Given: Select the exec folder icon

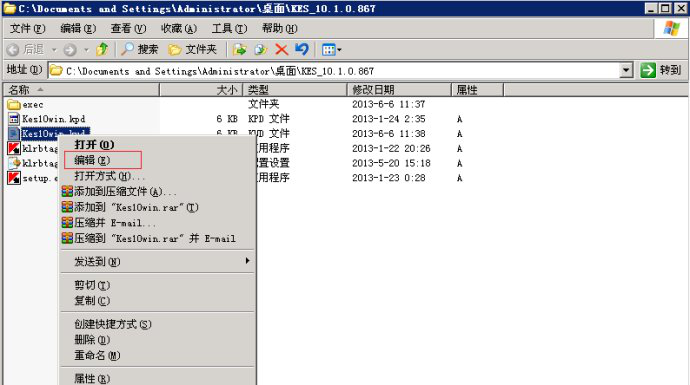Looking at the screenshot, I should point(14,104).
